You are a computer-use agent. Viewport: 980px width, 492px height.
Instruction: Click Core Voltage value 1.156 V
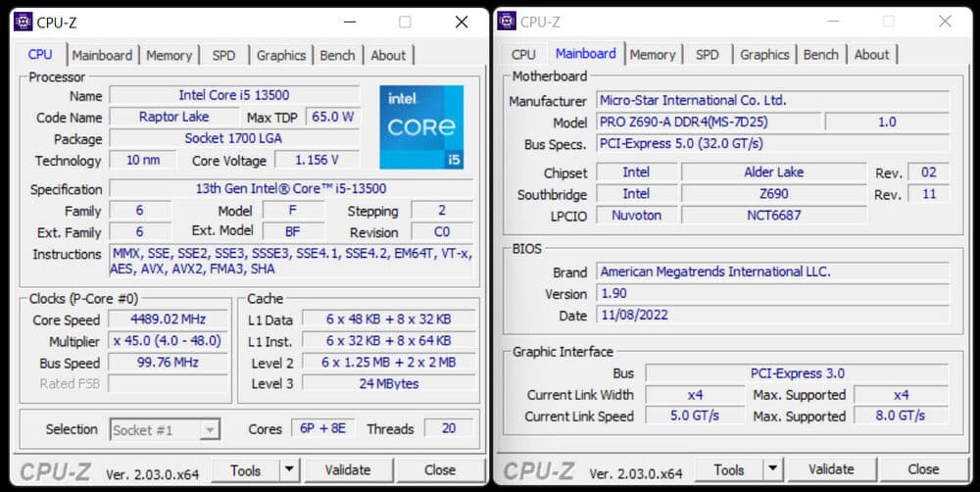[317, 160]
